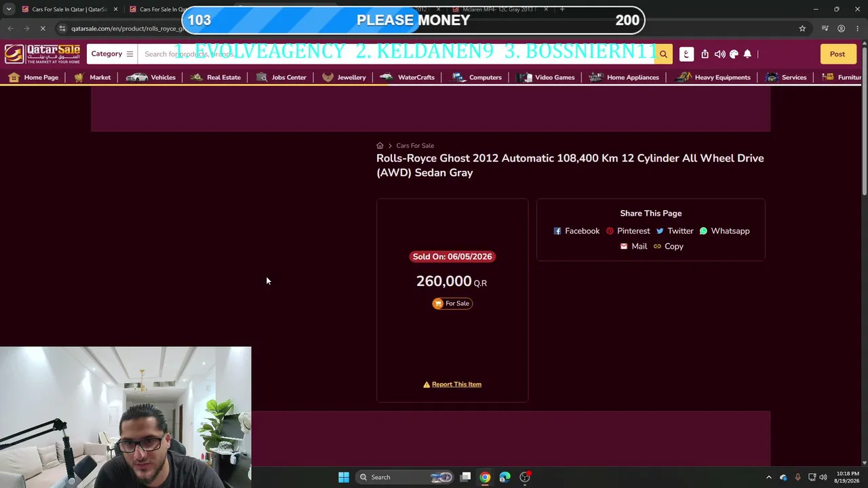Open Chrome media controls icon
The image size is (868, 488).
[825, 28]
